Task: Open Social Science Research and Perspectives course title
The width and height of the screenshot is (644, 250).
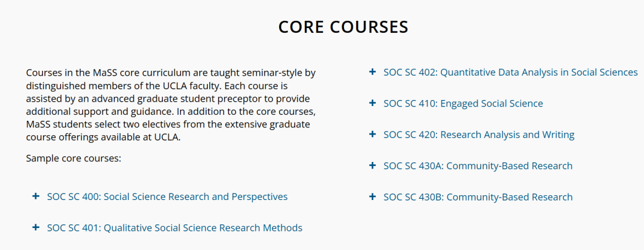Action: click(x=167, y=196)
